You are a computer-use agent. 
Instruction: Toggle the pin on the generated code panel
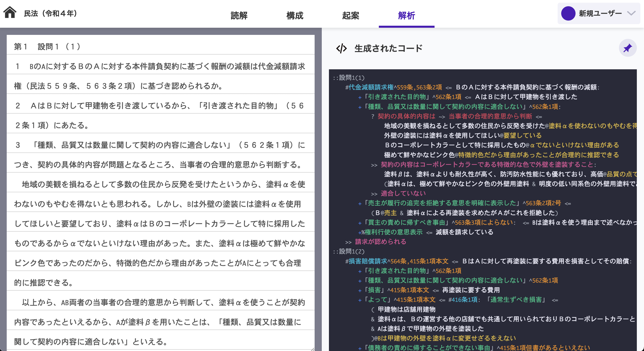pos(628,47)
